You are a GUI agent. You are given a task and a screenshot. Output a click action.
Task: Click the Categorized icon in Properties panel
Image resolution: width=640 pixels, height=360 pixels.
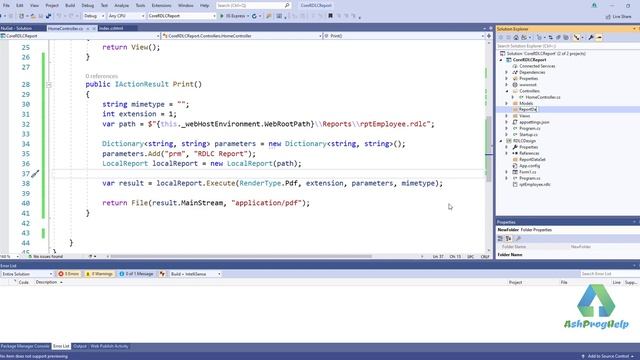(500, 238)
